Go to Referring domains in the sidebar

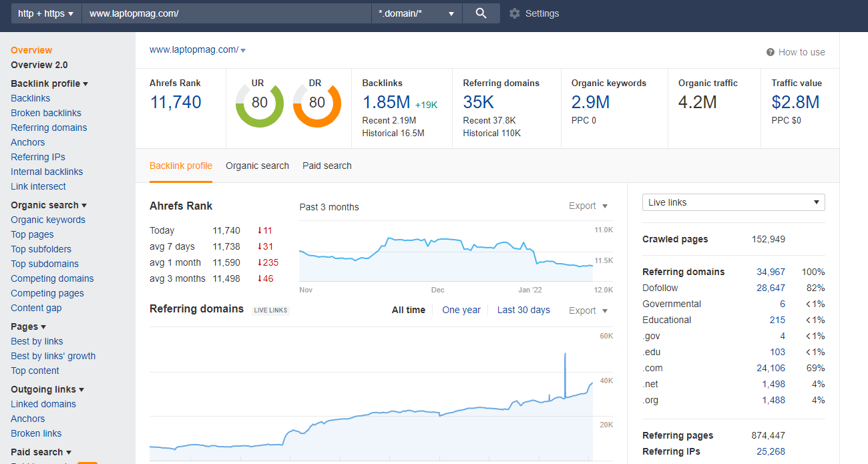(x=49, y=128)
